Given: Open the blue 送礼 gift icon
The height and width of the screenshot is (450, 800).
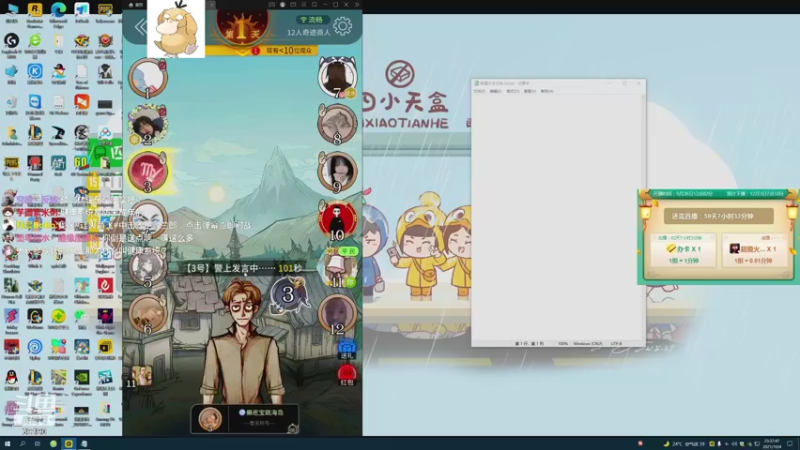Looking at the screenshot, I should 347,348.
